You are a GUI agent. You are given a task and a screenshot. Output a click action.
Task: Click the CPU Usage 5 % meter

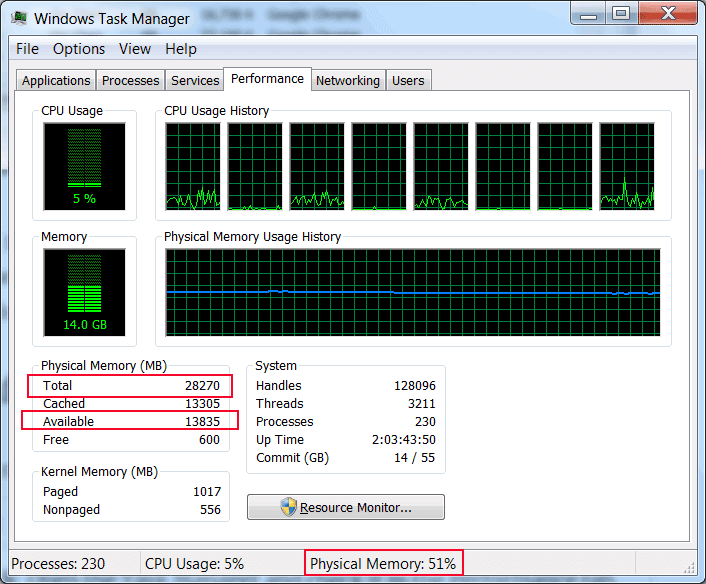85,166
